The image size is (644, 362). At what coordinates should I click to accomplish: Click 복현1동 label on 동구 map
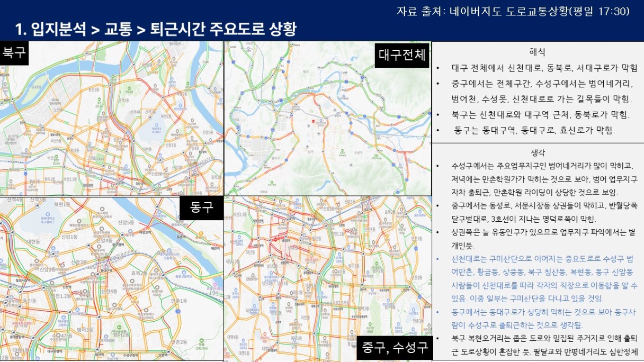pos(62,204)
